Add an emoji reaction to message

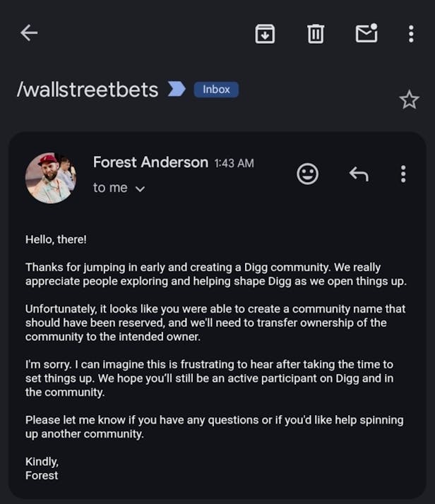[x=307, y=174]
